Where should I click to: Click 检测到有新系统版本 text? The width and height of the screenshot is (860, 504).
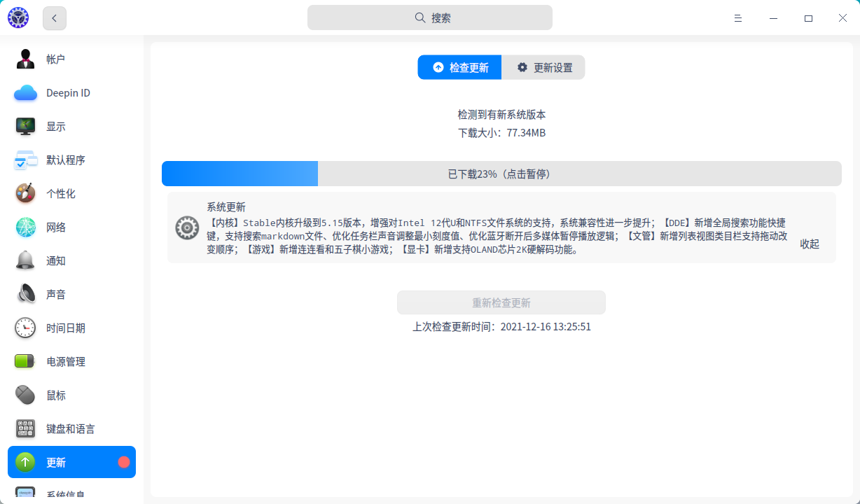[x=501, y=115]
